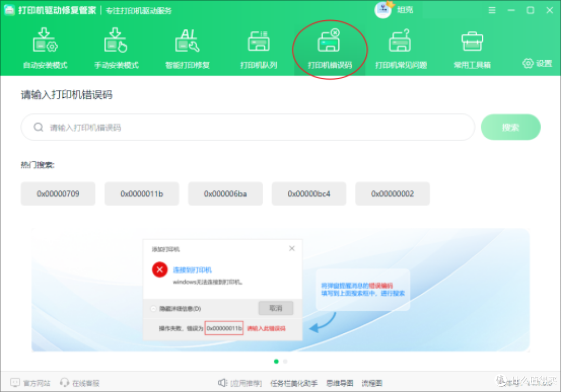The height and width of the screenshot is (392, 562).
Task: Switch to second banner slide dot
Action: click(285, 361)
